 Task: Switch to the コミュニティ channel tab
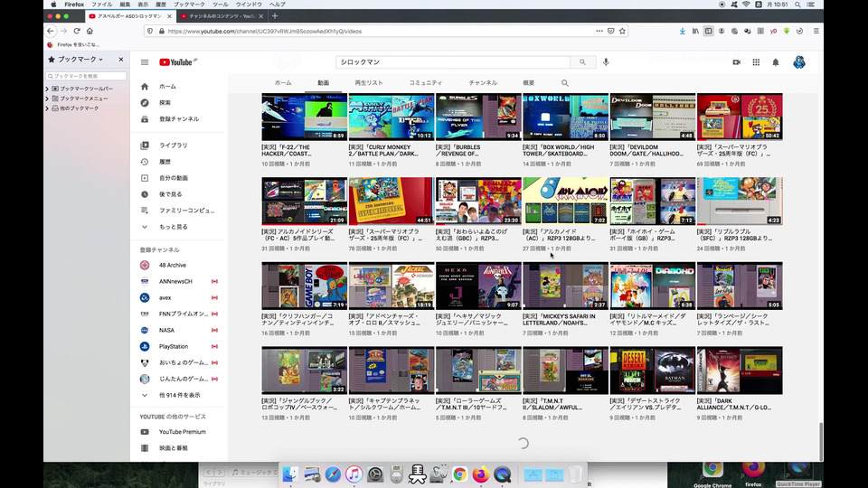tap(426, 83)
